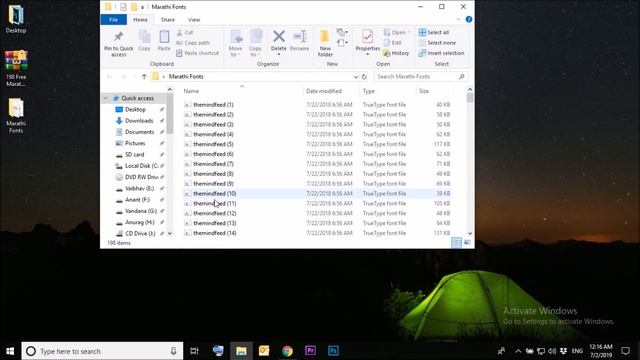
Task: Click the Search Marathi Fonts field
Action: tap(420, 76)
